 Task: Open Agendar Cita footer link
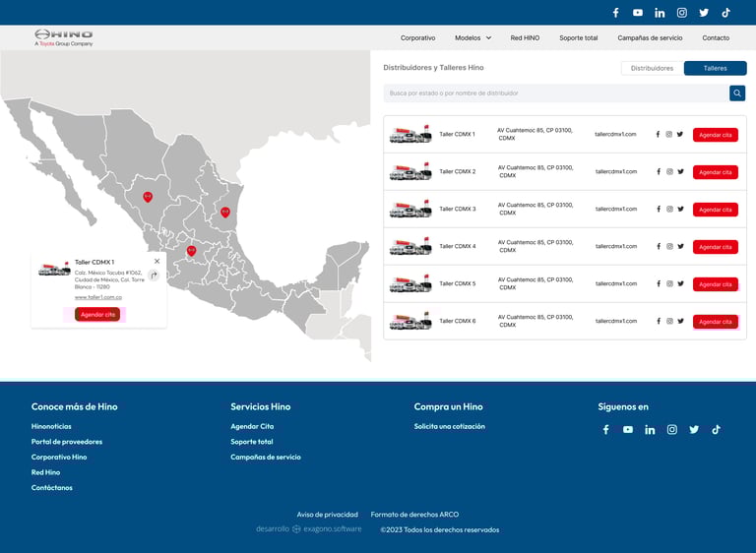pyautogui.click(x=252, y=426)
